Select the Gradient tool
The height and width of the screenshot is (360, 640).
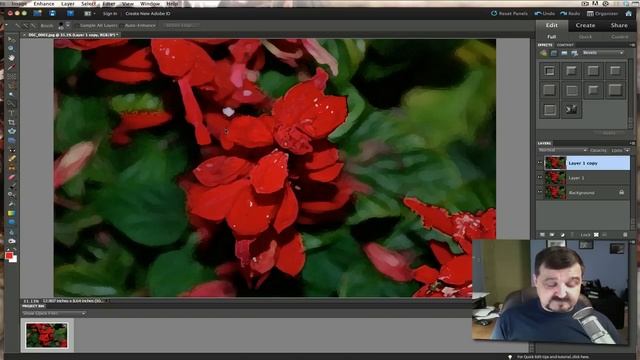(x=11, y=213)
